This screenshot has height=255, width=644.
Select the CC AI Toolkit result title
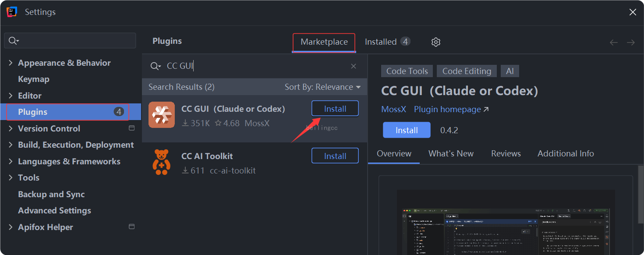(207, 156)
